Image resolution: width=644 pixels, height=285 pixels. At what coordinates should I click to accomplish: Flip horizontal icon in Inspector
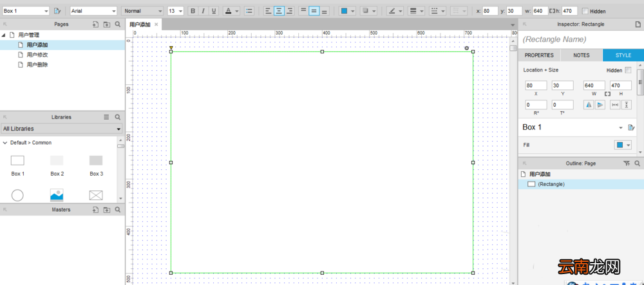coord(589,105)
